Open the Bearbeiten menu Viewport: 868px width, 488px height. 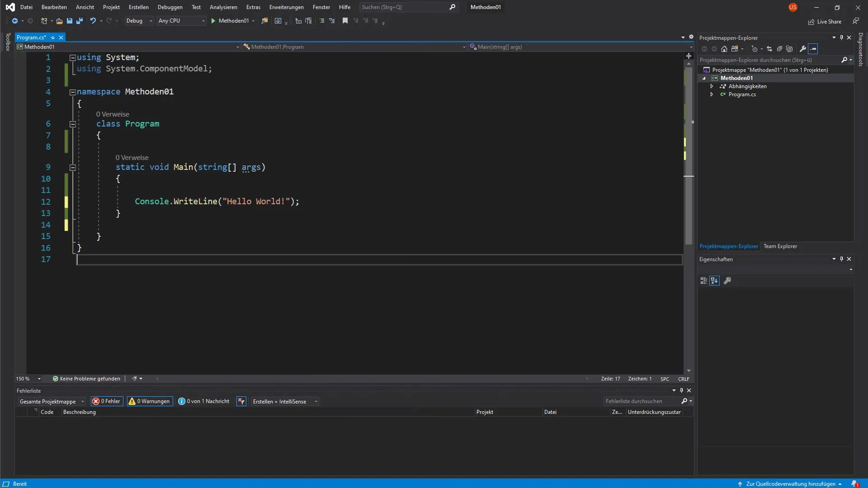point(54,7)
